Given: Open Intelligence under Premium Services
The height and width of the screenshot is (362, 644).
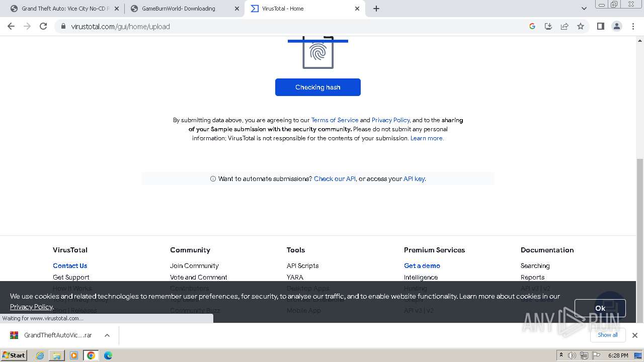Looking at the screenshot, I should [421, 277].
